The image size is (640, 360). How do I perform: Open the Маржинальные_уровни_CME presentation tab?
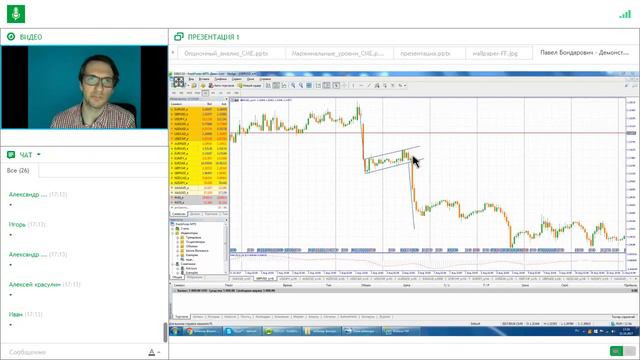click(338, 53)
